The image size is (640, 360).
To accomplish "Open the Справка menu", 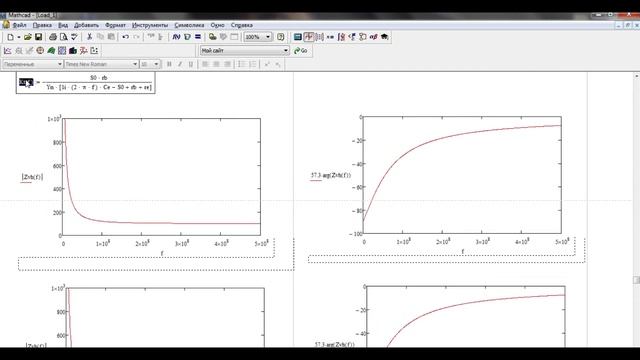I will pyautogui.click(x=242, y=25).
